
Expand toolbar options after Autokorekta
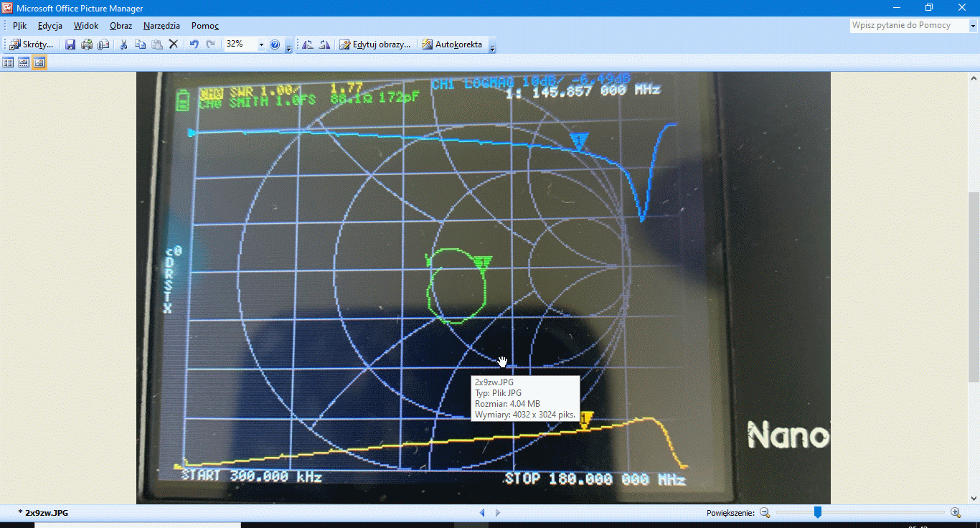pos(492,46)
